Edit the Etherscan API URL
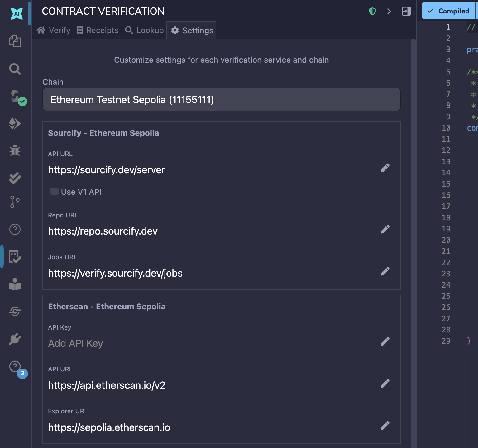The height and width of the screenshot is (448, 478). [x=385, y=384]
